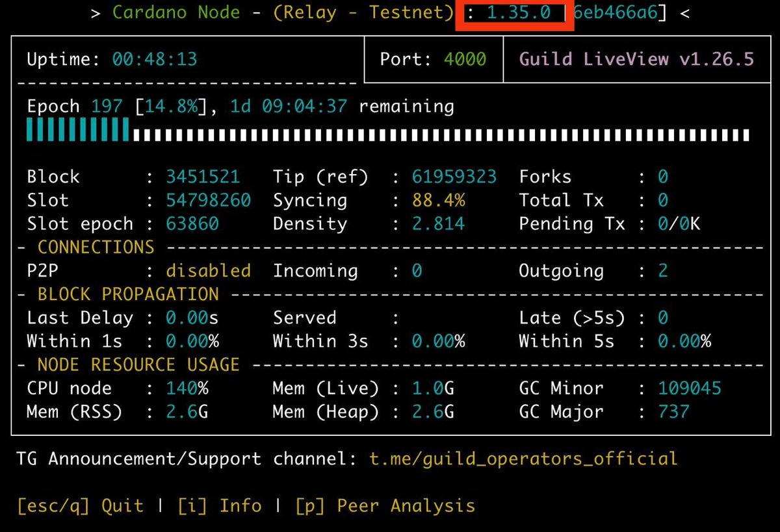Click the Total Tx value

pos(663,200)
